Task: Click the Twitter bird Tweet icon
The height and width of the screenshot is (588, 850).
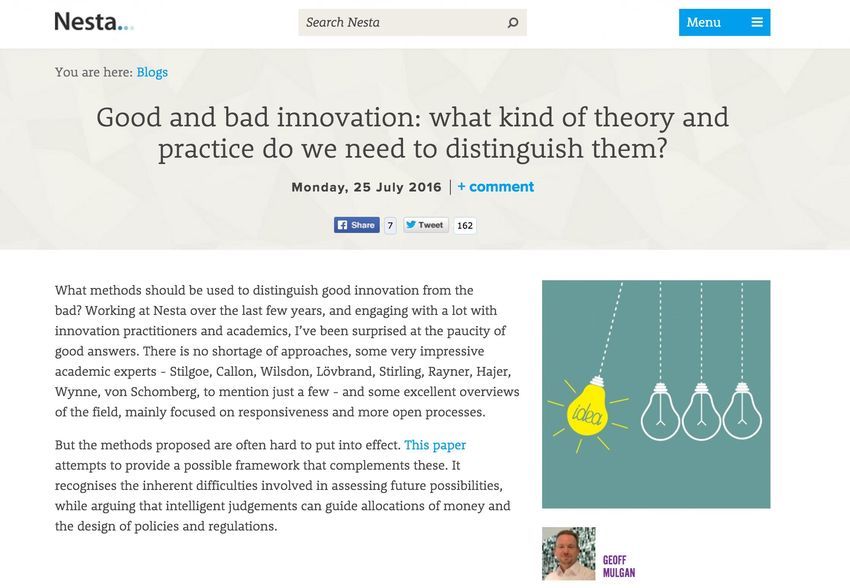Action: click(411, 225)
